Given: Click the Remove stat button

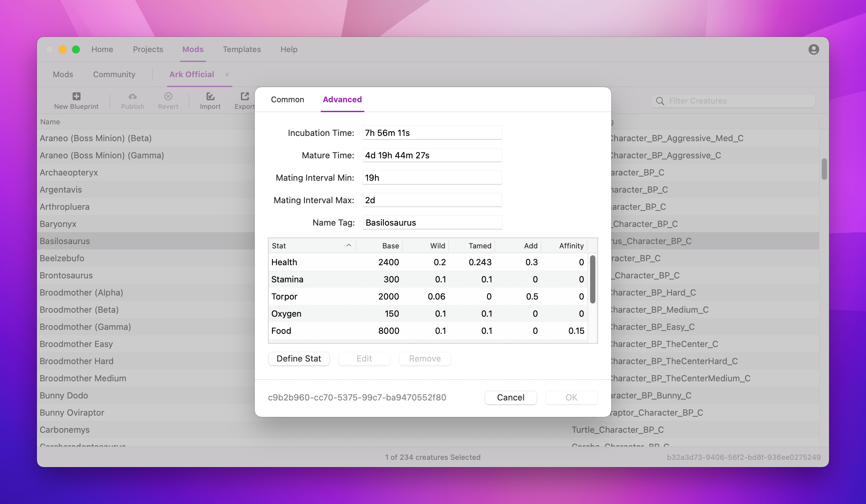Looking at the screenshot, I should 425,359.
